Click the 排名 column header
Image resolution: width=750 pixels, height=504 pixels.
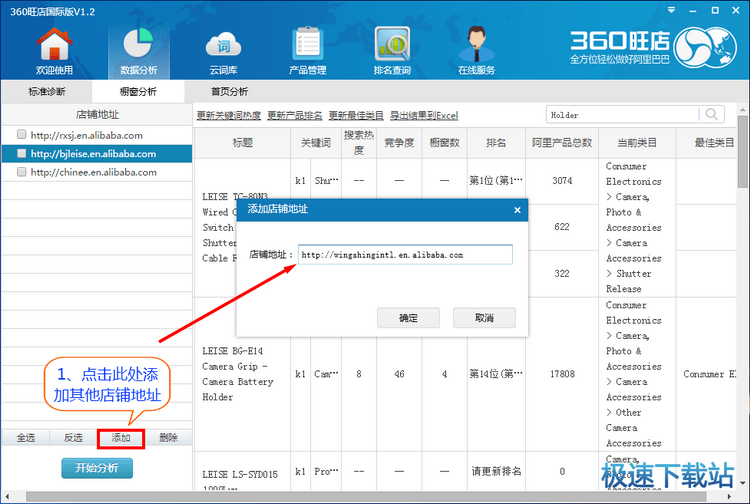[496, 142]
